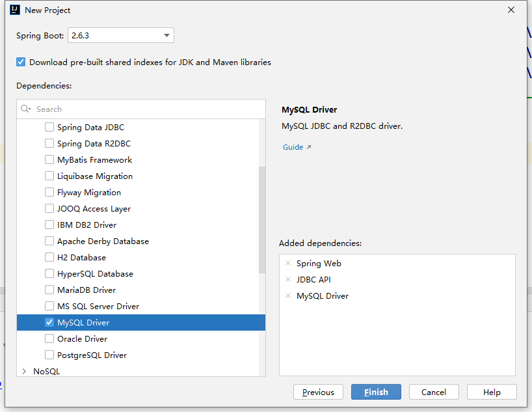Viewport: 532px width, 412px height.
Task: Expand the NoSQL category
Action: coord(24,372)
